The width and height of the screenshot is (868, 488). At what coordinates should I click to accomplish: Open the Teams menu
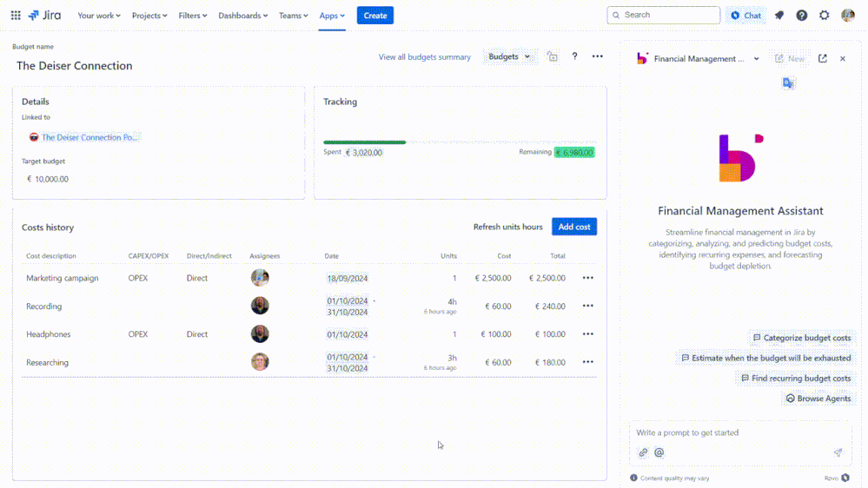pos(294,16)
